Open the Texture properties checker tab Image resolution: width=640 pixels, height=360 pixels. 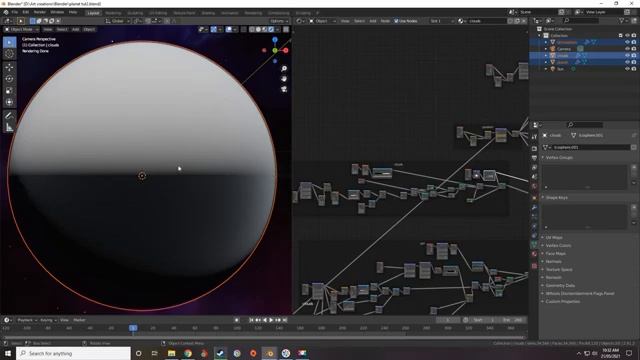click(534, 266)
